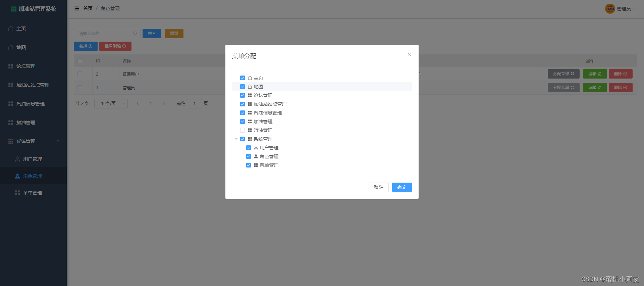644x286 pixels.
Task: Uncheck the 加油管理 checkbox
Action: [243, 122]
